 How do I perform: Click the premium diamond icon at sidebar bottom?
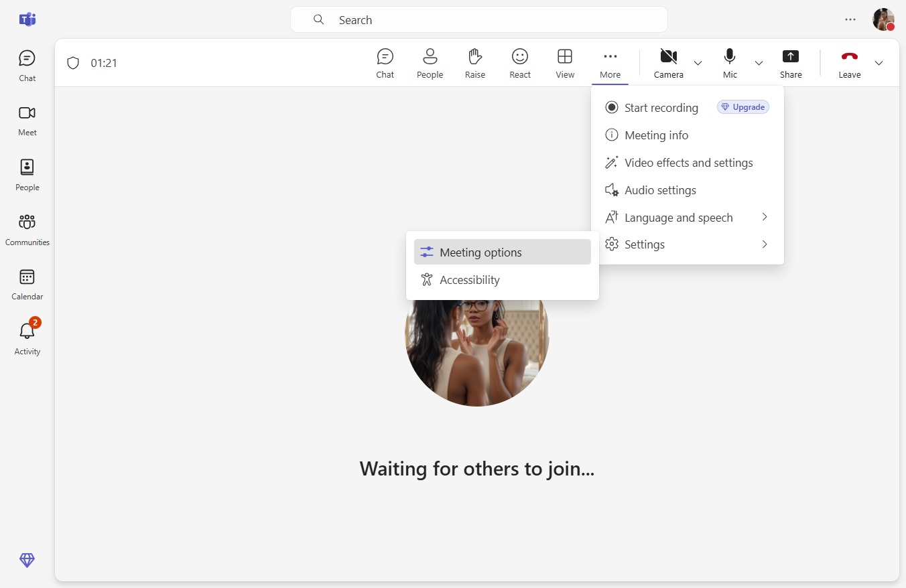(x=27, y=561)
